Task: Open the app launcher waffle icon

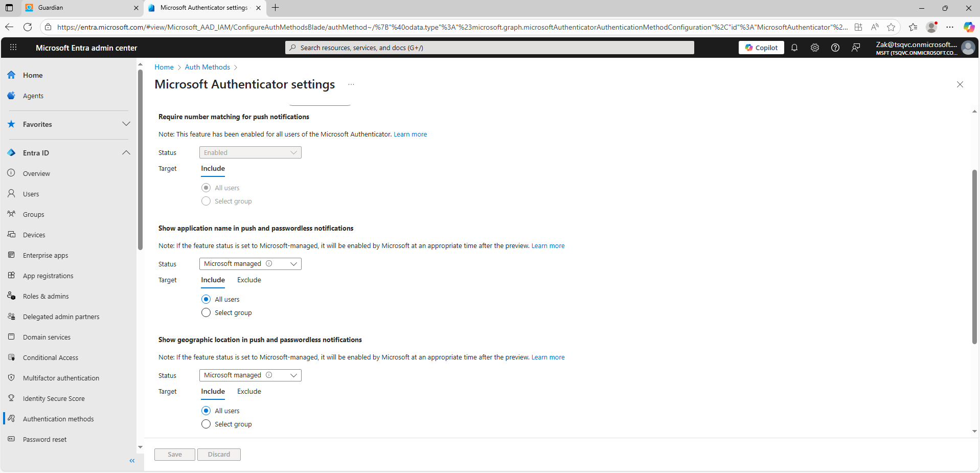Action: (x=13, y=48)
